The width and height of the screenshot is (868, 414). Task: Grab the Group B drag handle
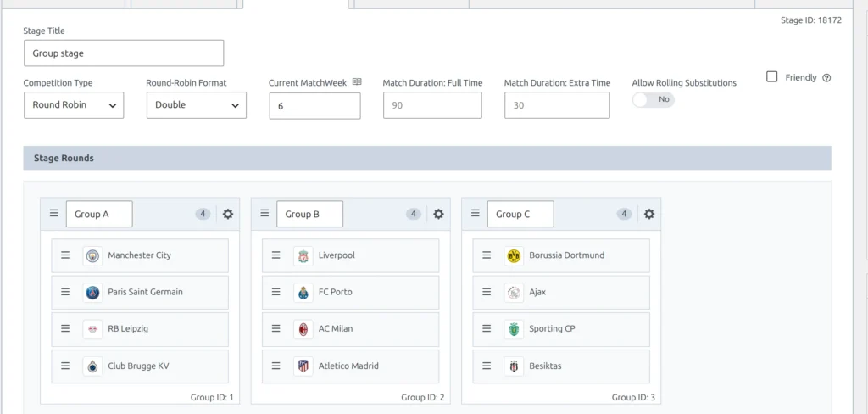point(264,213)
